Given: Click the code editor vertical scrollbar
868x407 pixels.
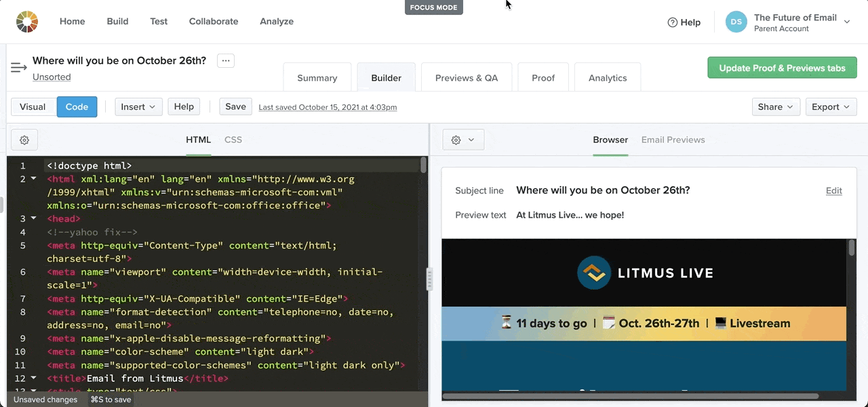Looking at the screenshot, I should (424, 166).
